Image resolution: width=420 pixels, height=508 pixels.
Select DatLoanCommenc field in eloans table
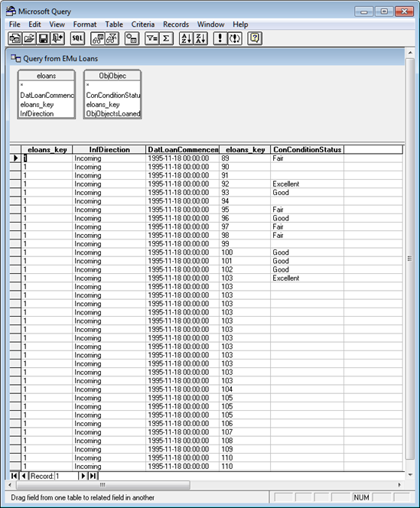click(47, 95)
